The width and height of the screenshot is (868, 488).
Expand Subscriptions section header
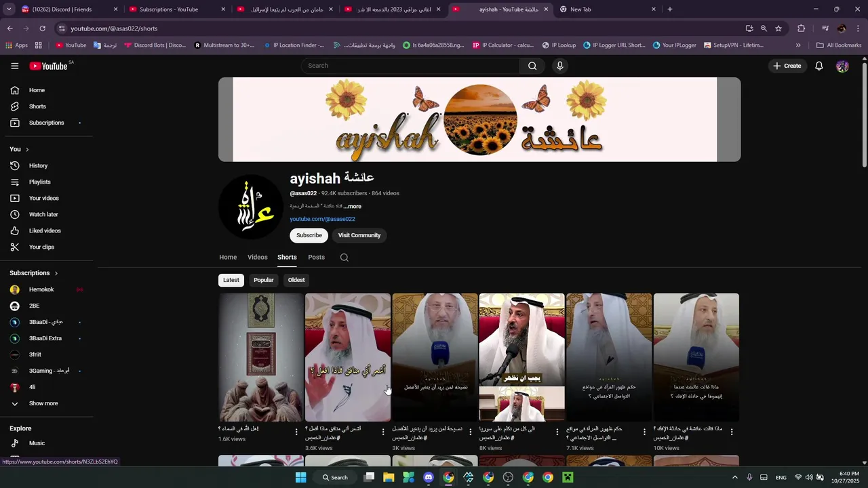tap(34, 273)
